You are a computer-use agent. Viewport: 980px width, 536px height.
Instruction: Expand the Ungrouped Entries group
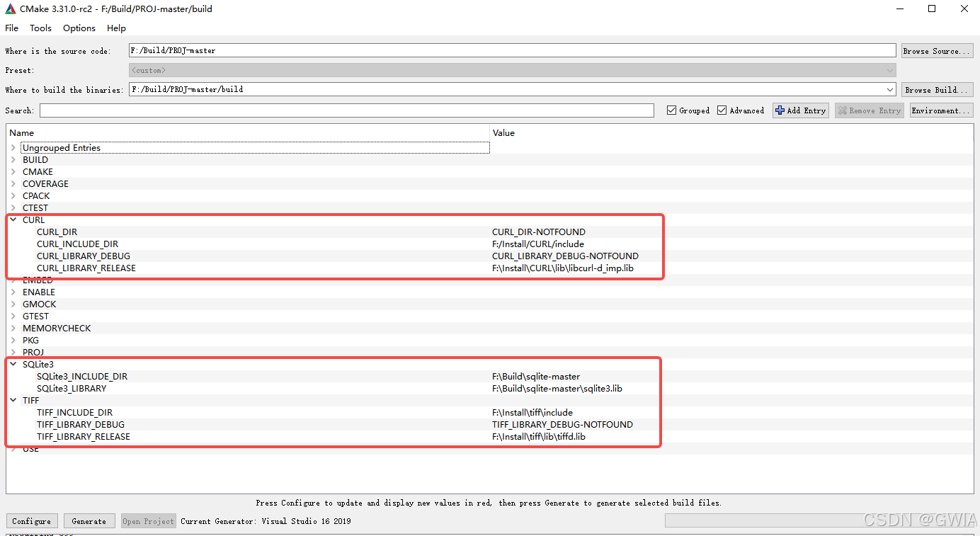click(13, 148)
